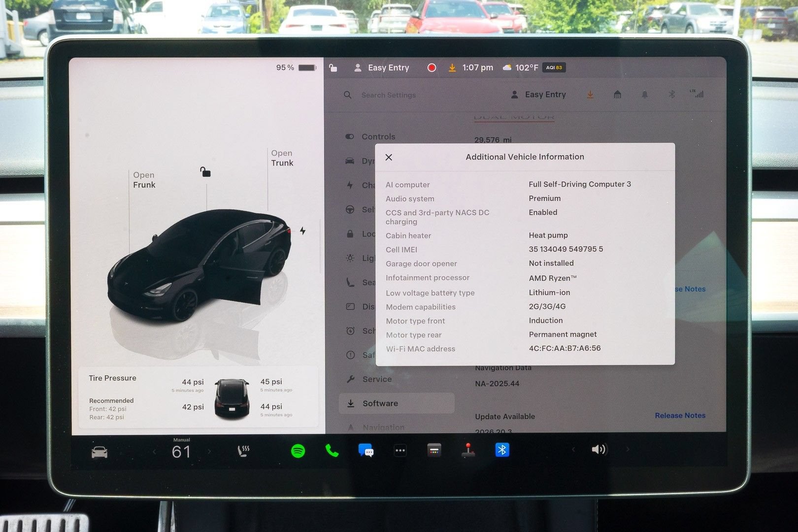The image size is (798, 532).
Task: Tap the Cell IMEI number value
Action: (566, 249)
